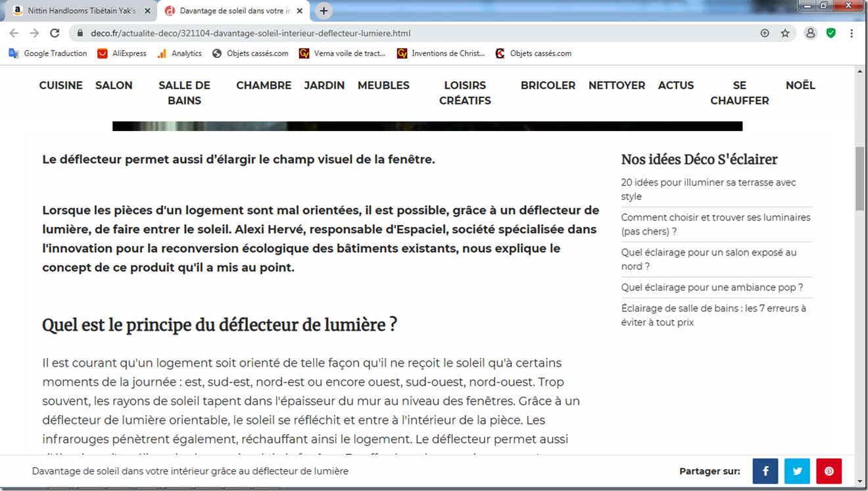Go forward in browser history
Viewport: 868px width, 491px height.
coord(34,33)
